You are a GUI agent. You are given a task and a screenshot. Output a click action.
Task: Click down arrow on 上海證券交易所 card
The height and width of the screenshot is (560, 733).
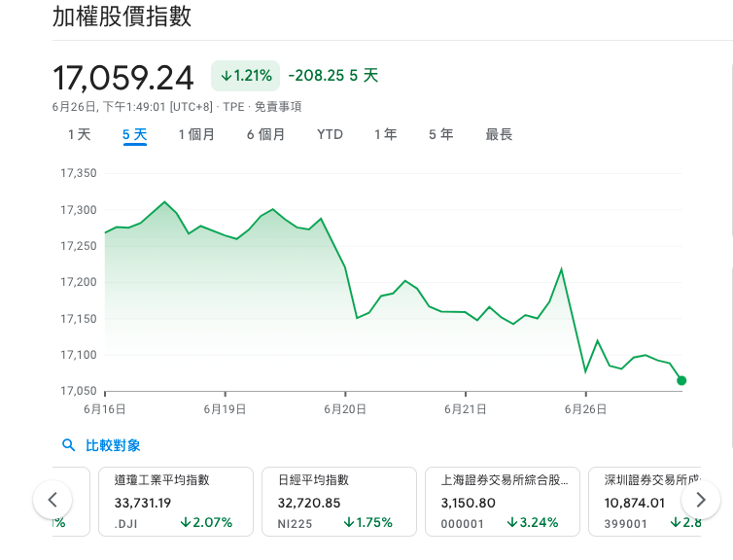(x=512, y=522)
